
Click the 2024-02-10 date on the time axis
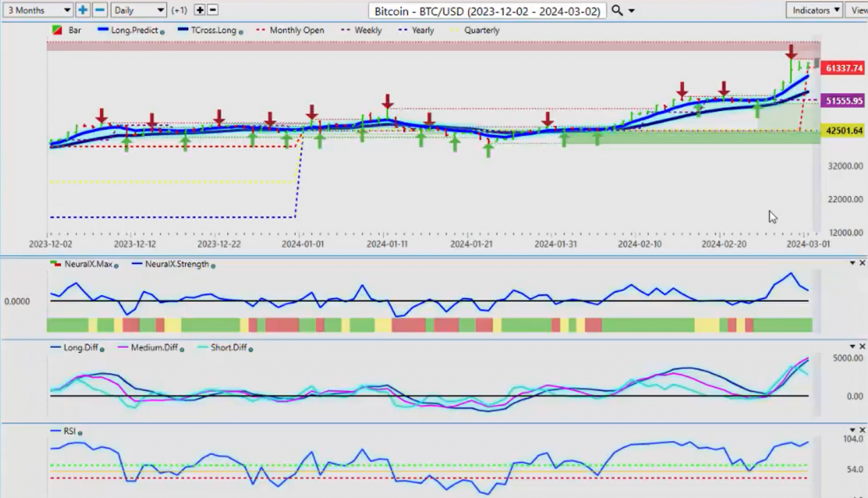click(x=639, y=243)
